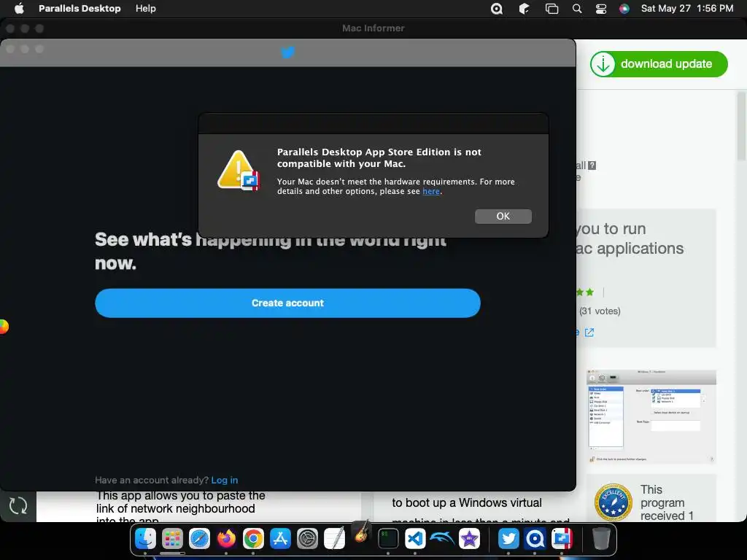The image size is (747, 560).
Task: Click the overlapping windows menu bar icon
Action: pyautogui.click(x=551, y=9)
